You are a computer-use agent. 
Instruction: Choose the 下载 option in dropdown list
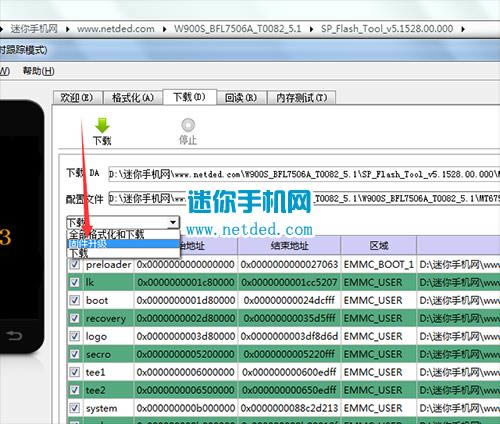point(123,253)
